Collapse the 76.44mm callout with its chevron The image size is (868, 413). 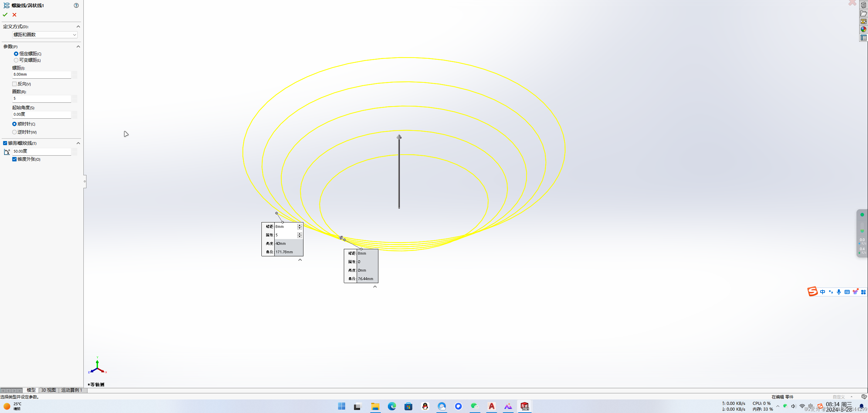pyautogui.click(x=375, y=287)
